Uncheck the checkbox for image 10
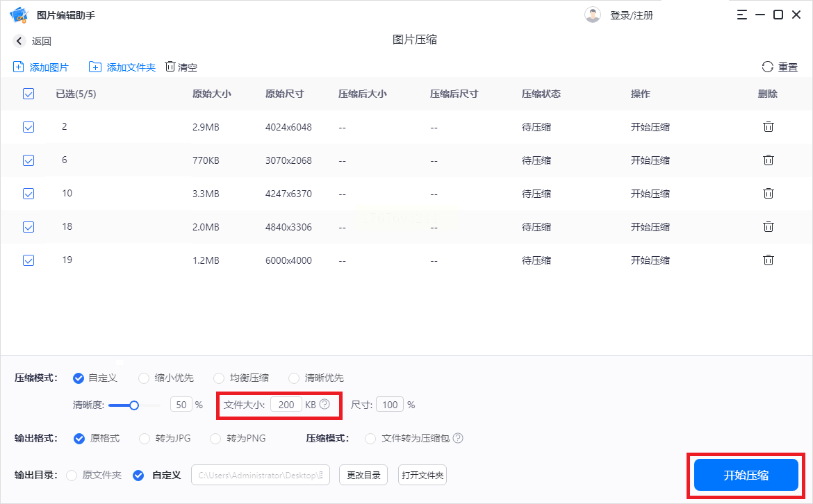 click(x=28, y=194)
